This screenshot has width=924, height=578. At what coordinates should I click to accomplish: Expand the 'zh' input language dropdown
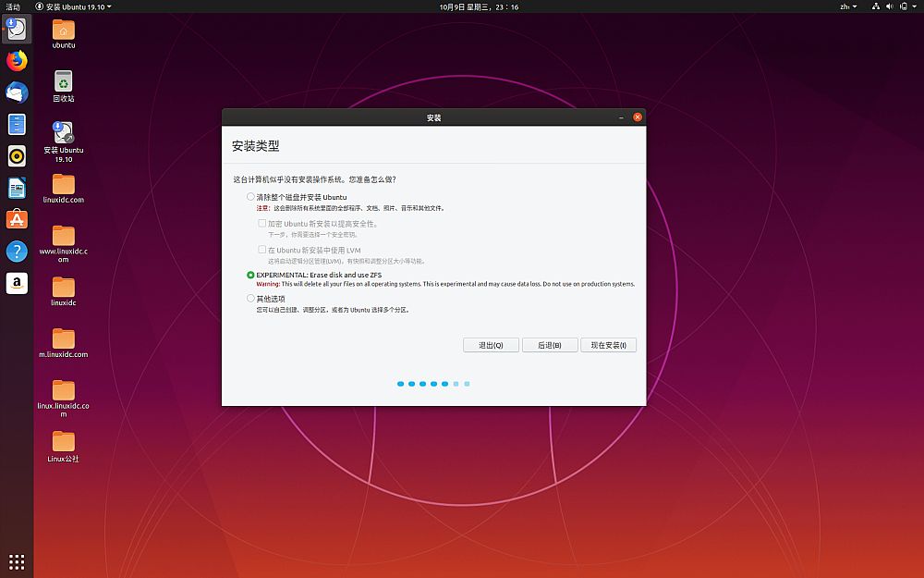847,6
